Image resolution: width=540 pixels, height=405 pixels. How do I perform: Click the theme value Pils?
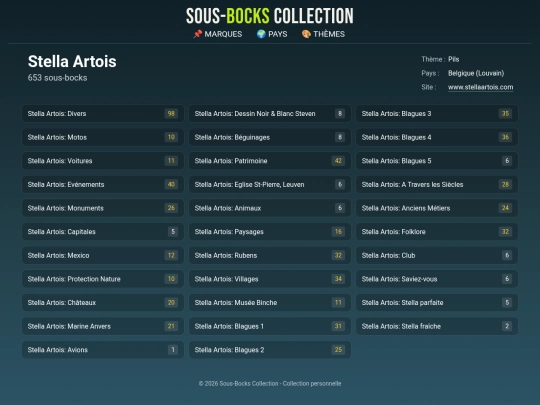(454, 59)
